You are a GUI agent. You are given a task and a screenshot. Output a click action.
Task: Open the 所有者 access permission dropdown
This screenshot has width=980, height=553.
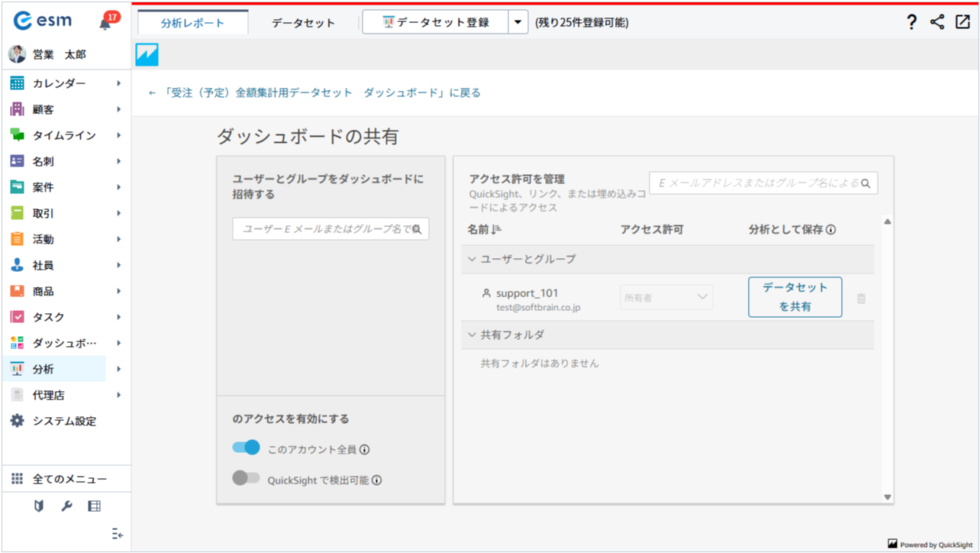pos(666,298)
